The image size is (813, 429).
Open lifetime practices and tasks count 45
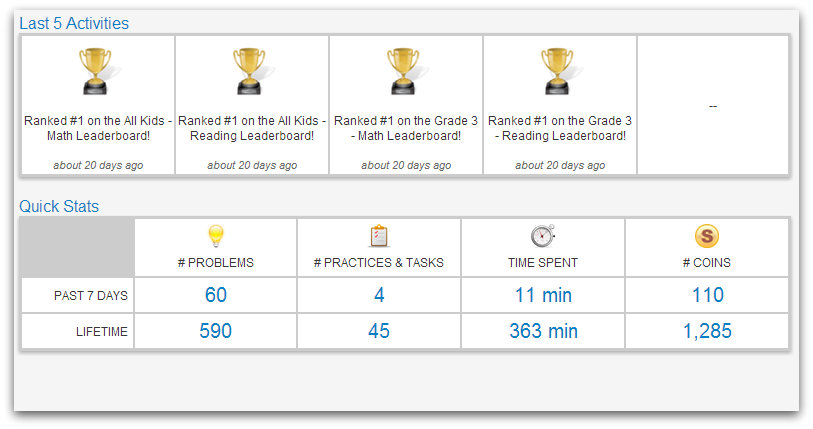(379, 331)
